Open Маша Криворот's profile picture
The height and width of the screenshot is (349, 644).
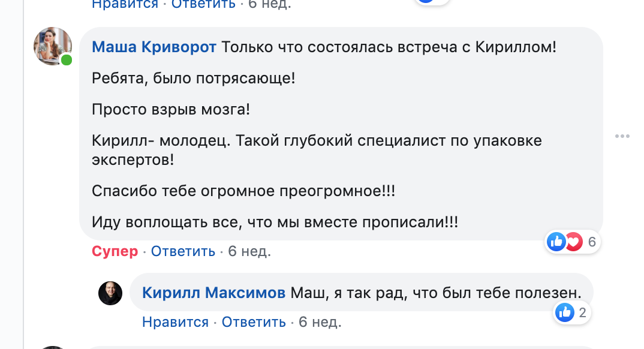(x=52, y=46)
